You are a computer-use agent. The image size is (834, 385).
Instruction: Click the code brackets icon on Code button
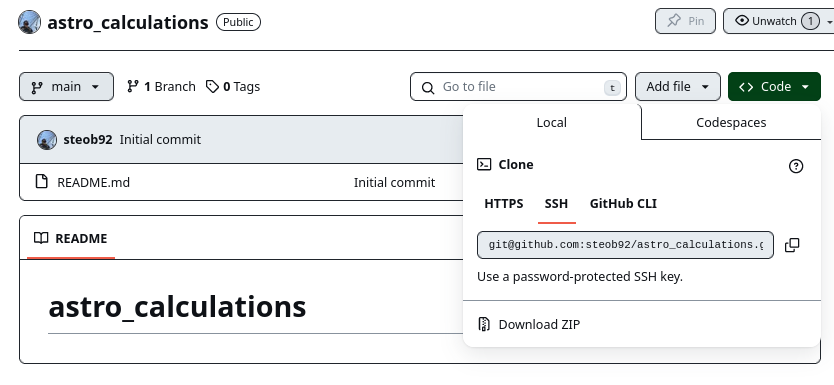pyautogui.click(x=746, y=87)
